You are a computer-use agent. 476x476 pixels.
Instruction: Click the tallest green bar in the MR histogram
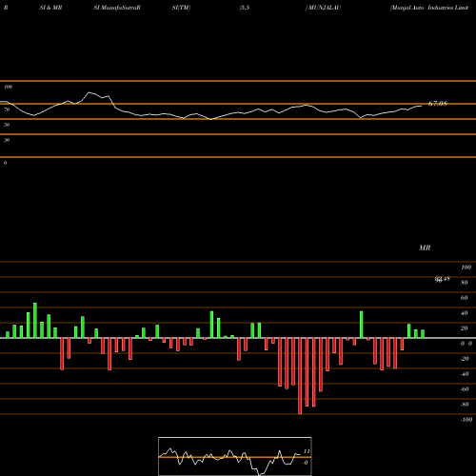35,320
